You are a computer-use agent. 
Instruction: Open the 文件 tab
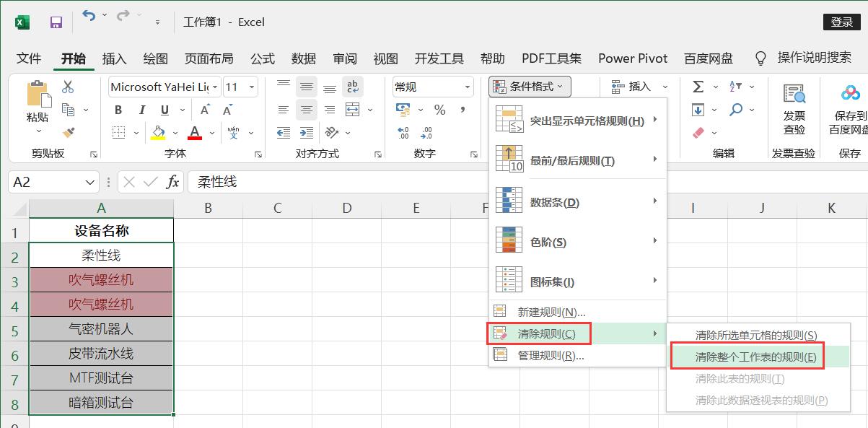tap(29, 58)
